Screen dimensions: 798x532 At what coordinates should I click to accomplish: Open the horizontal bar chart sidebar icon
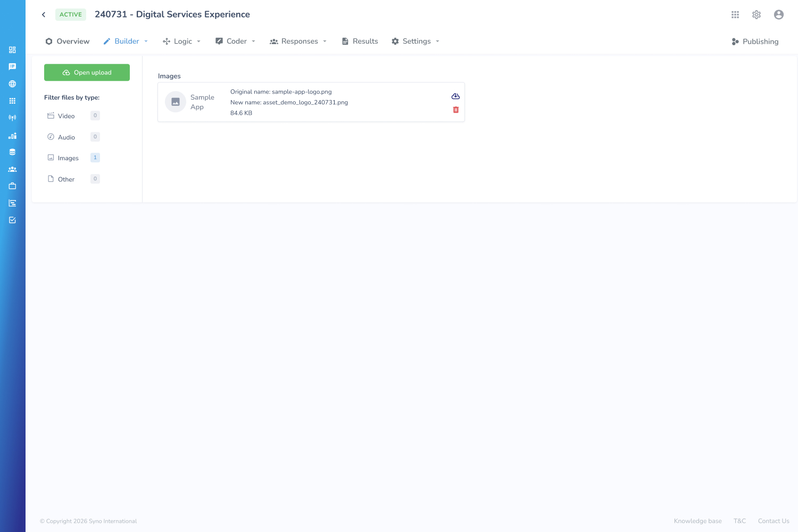point(12,203)
